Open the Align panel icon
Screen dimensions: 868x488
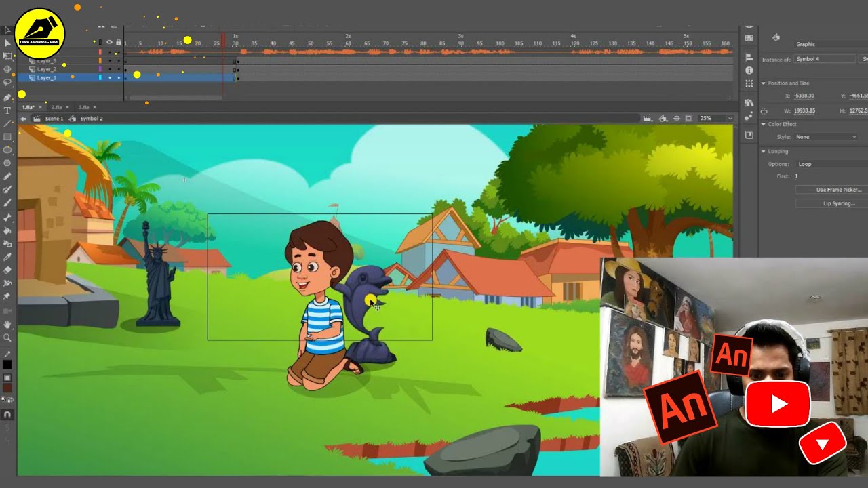(x=749, y=57)
